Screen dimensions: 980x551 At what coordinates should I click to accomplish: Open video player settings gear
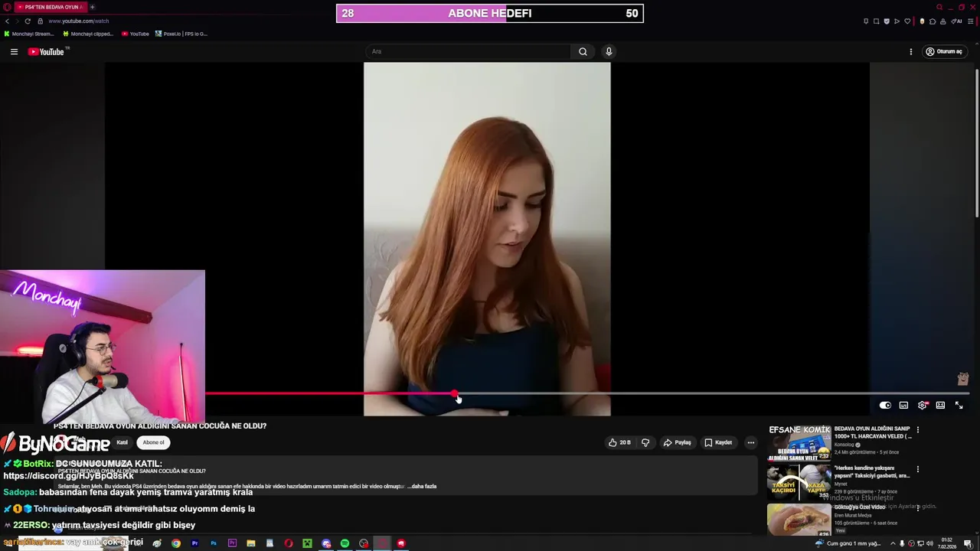point(923,406)
